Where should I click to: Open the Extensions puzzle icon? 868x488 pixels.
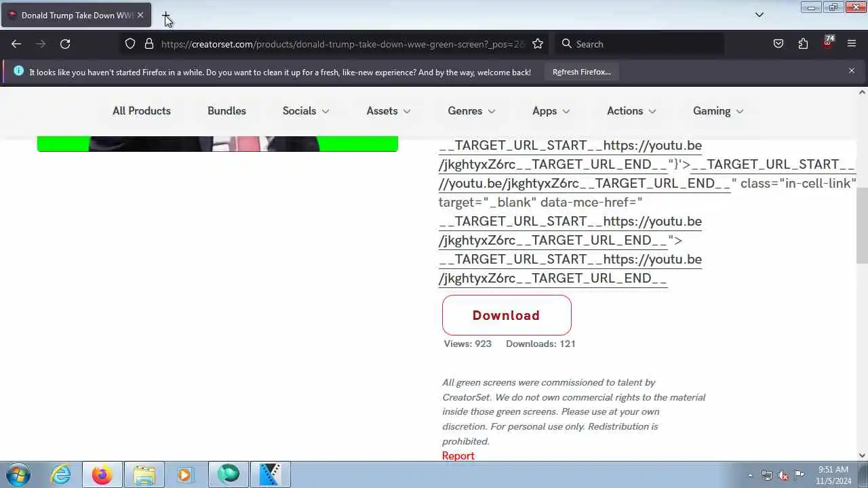(803, 44)
